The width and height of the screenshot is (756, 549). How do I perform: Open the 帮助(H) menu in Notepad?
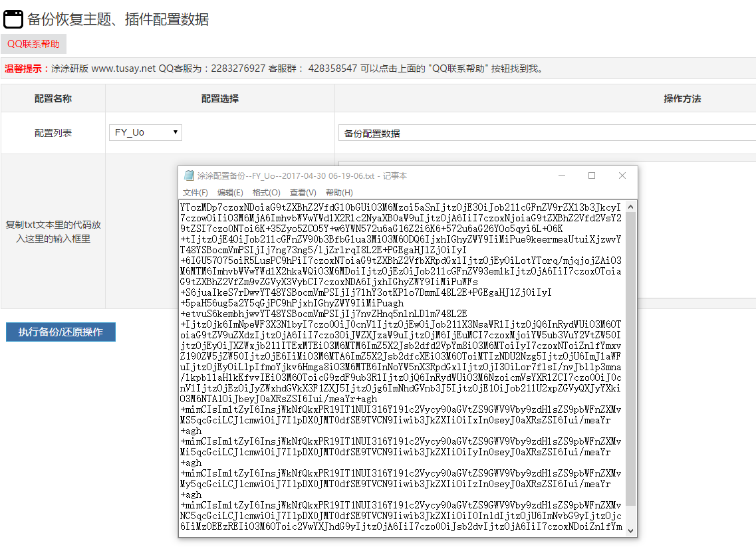coord(339,193)
